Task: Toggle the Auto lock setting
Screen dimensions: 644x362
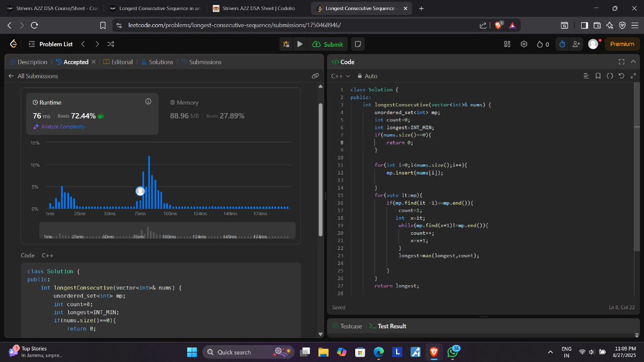Action: [x=368, y=76]
